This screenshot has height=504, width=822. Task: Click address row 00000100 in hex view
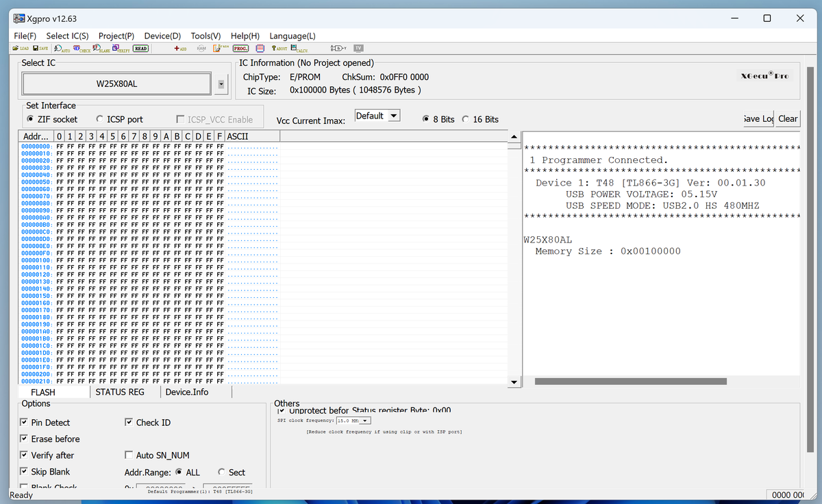37,260
